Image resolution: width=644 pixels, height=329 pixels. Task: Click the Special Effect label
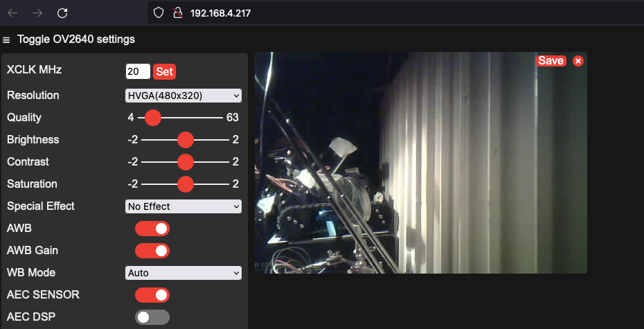(x=41, y=206)
